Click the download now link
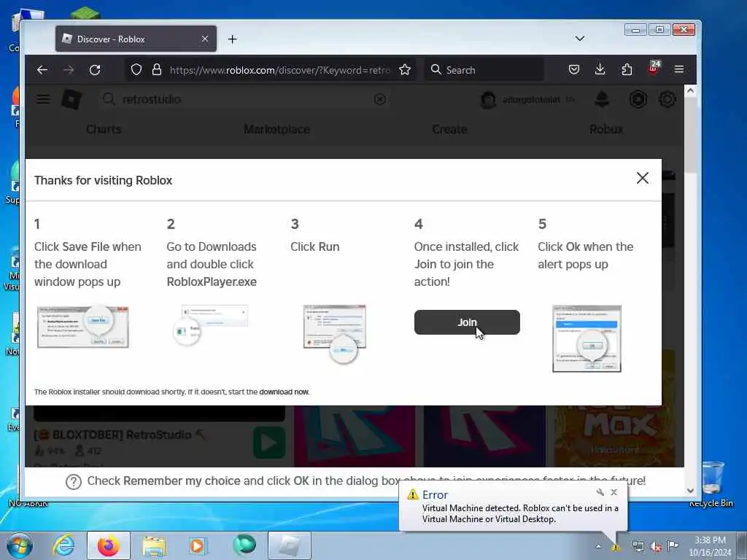Screen dimensions: 747x560 284,392
